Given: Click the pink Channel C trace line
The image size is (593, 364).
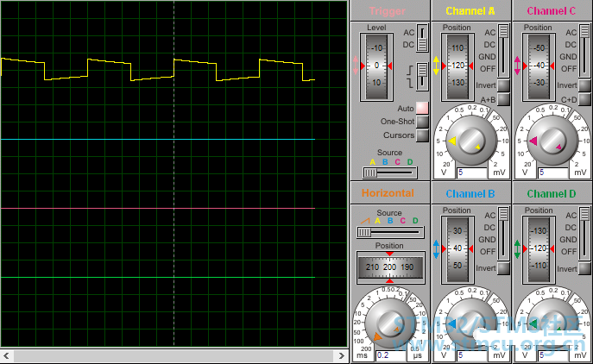Looking at the screenshot, I should (x=158, y=208).
